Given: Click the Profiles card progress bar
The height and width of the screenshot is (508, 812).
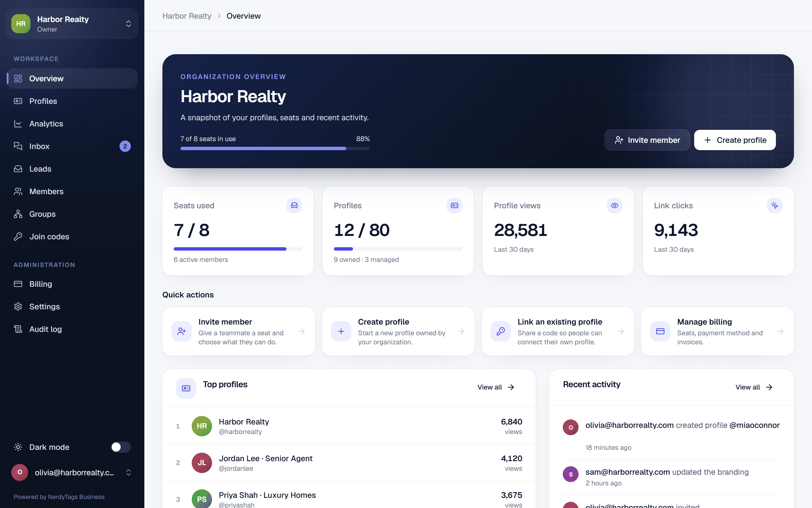Looking at the screenshot, I should 398,249.
